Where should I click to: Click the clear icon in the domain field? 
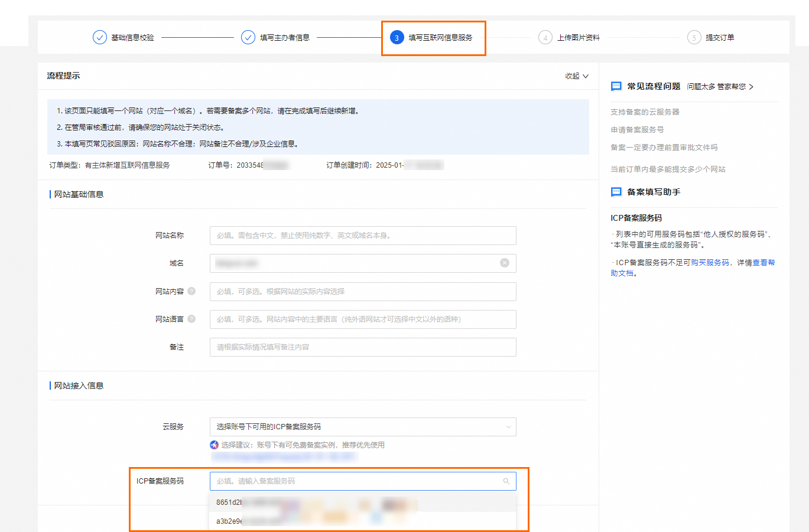pos(504,263)
